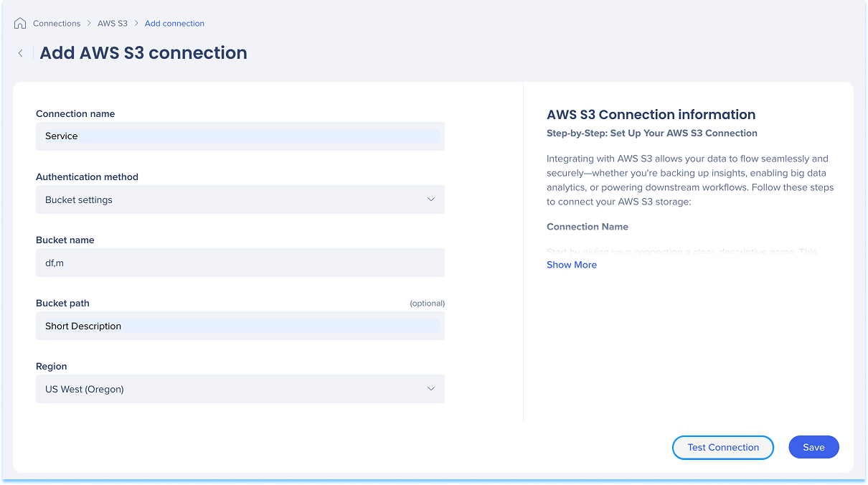Image resolution: width=868 pixels, height=485 pixels.
Task: Click the 'Add AWS S3 connection' page title
Action: pos(143,53)
